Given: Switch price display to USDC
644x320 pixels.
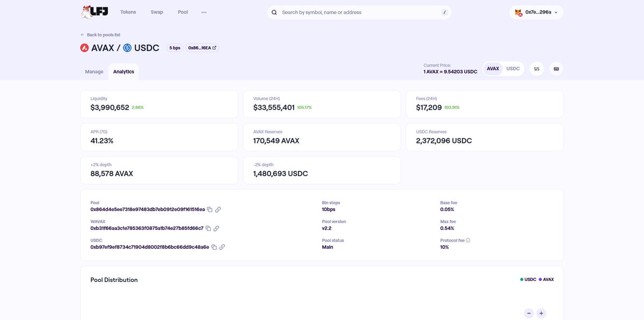Looking at the screenshot, I should coord(513,69).
